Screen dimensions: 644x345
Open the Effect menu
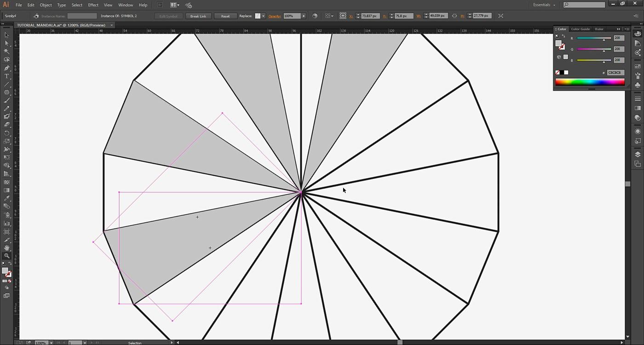click(x=93, y=5)
